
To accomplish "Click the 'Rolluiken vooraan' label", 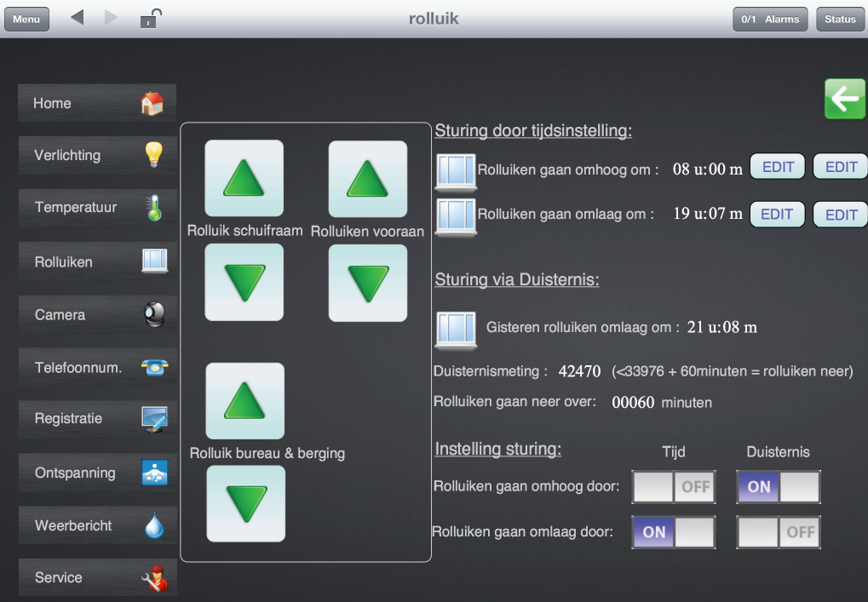I will [368, 232].
